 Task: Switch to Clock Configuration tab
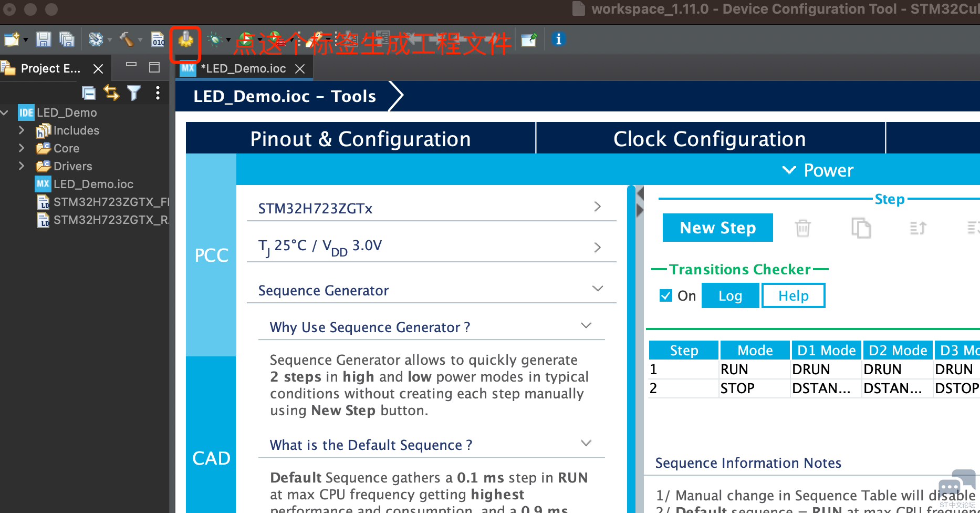[x=710, y=139]
